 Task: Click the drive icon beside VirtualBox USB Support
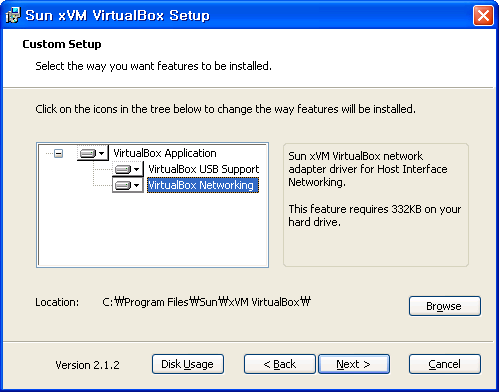123,169
